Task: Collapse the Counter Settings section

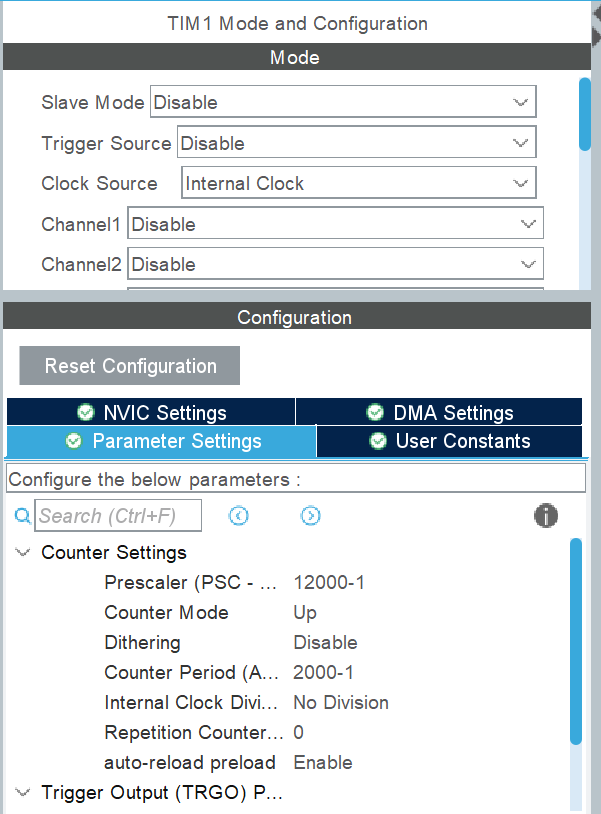Action: tap(23, 553)
